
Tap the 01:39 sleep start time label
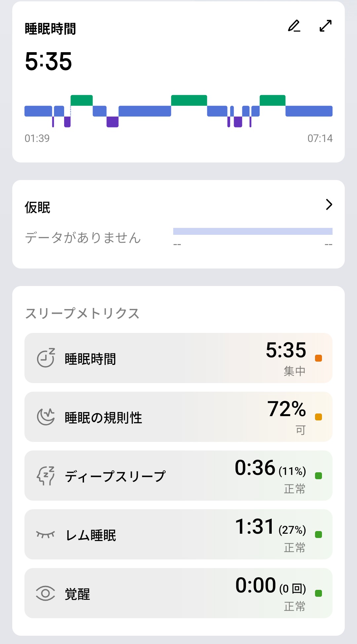37,138
